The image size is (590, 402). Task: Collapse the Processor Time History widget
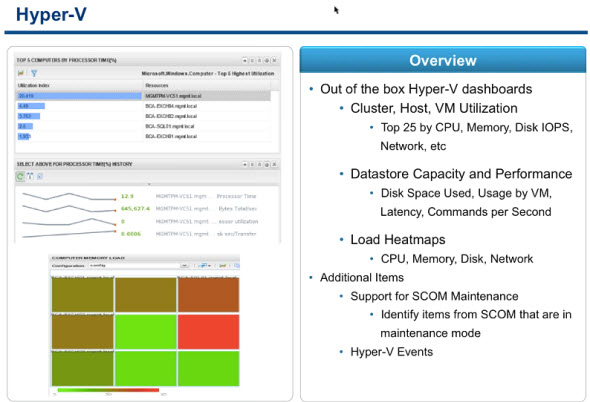(245, 164)
